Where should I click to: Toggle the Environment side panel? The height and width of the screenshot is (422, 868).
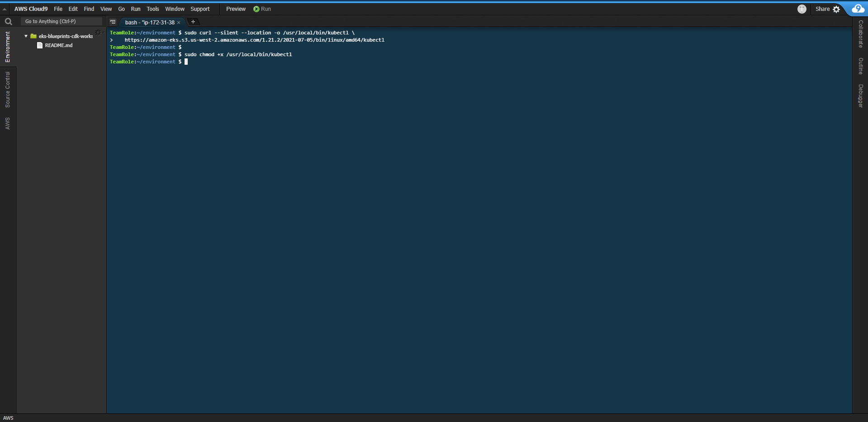(x=8, y=47)
